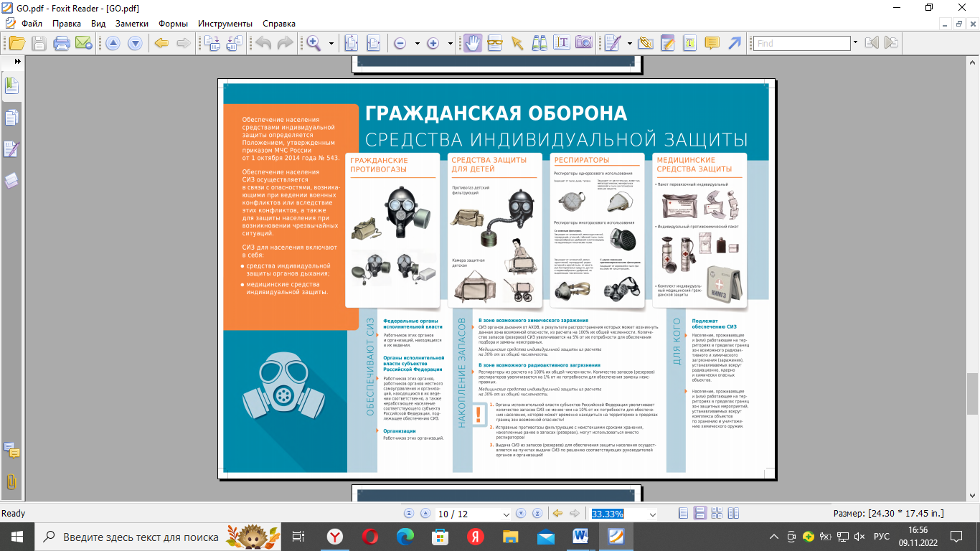Image resolution: width=980 pixels, height=551 pixels.
Task: Switch to single page layout view
Action: tap(684, 514)
